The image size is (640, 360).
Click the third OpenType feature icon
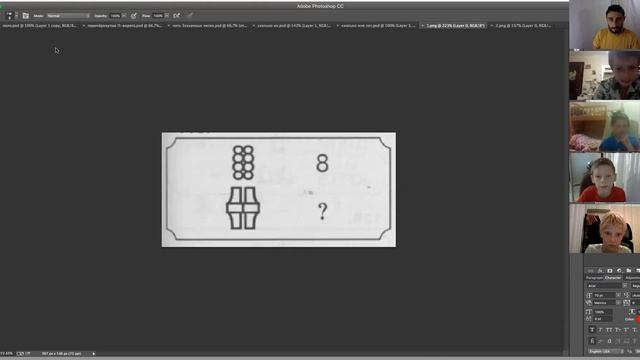pos(609,341)
